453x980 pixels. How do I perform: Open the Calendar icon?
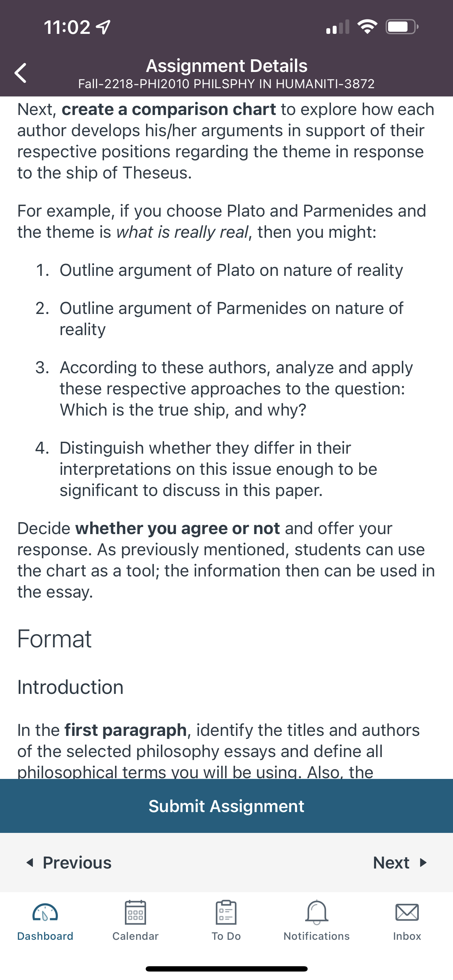coord(135,912)
